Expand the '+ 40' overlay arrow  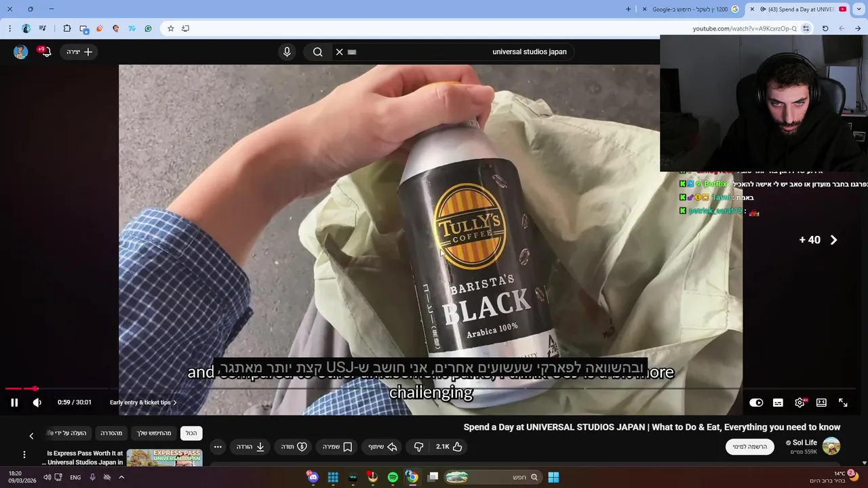(x=833, y=240)
